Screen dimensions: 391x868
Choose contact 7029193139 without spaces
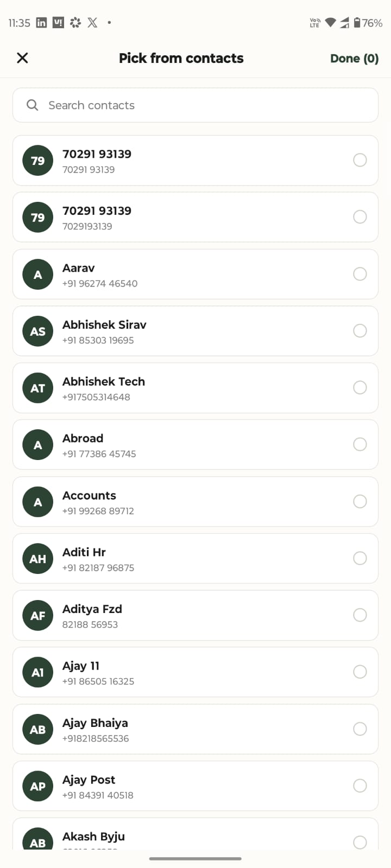(195, 217)
